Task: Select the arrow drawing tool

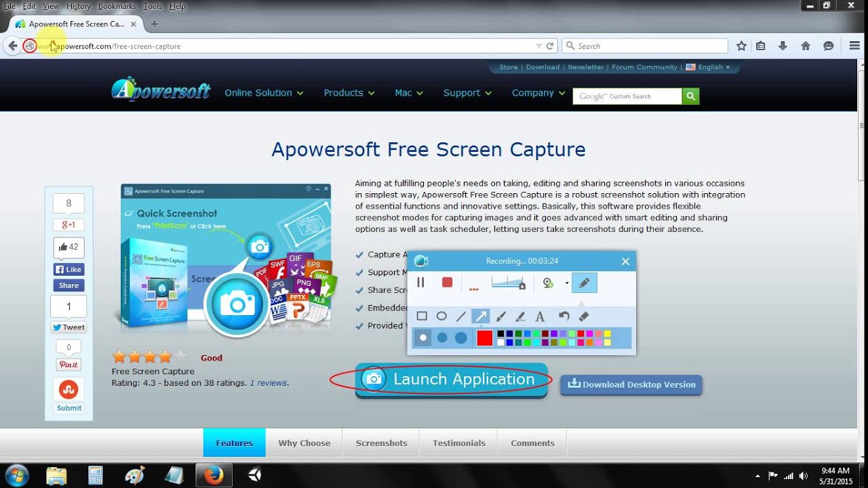Action: tap(481, 317)
